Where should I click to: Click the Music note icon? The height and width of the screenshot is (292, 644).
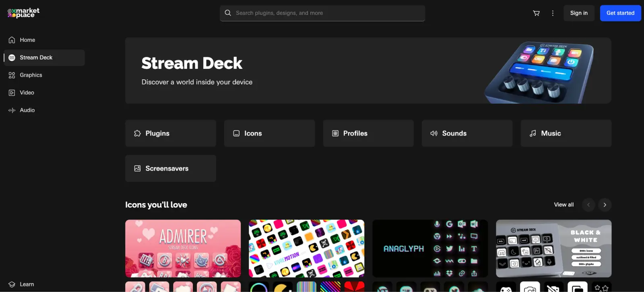tap(533, 133)
